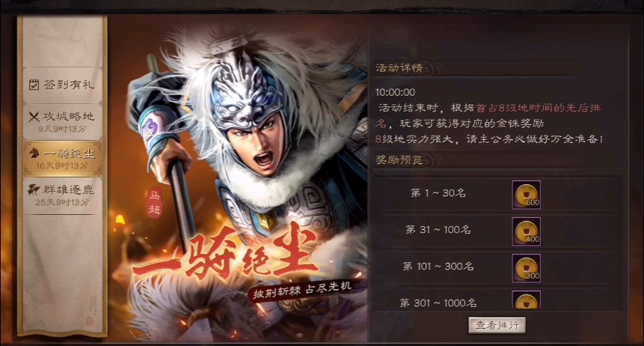Click 查看排行 ranking button
This screenshot has width=644, height=346.
tap(497, 326)
